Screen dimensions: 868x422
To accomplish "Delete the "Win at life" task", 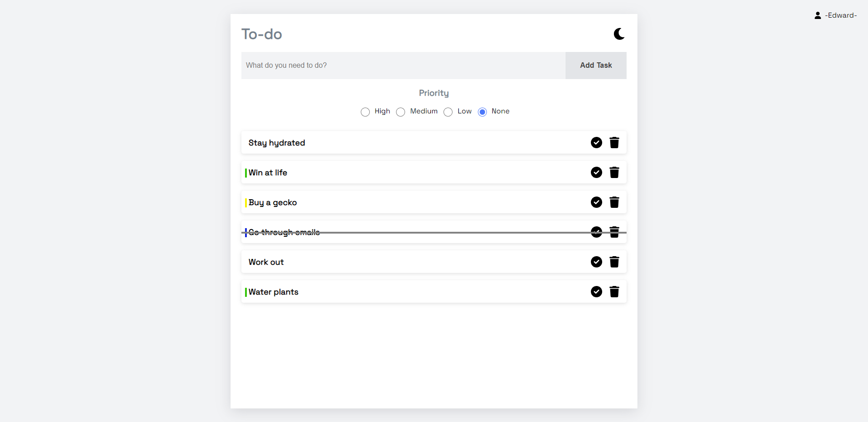I will (x=615, y=172).
